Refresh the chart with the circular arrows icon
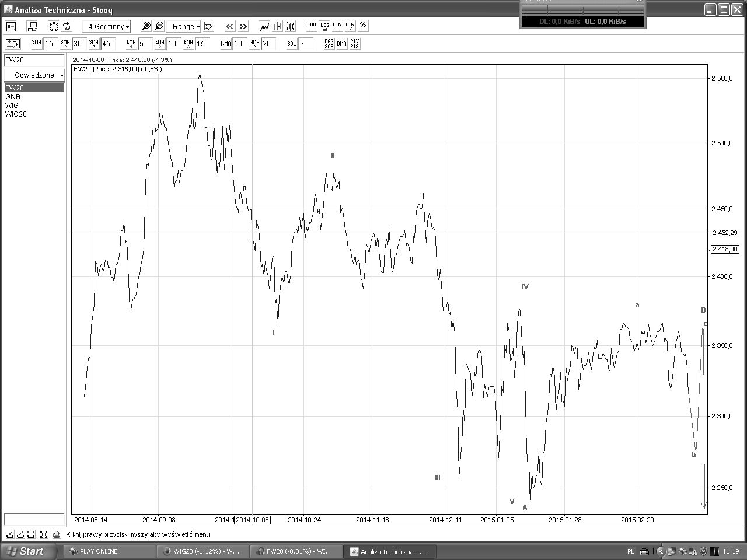This screenshot has width=747, height=560. (x=67, y=26)
